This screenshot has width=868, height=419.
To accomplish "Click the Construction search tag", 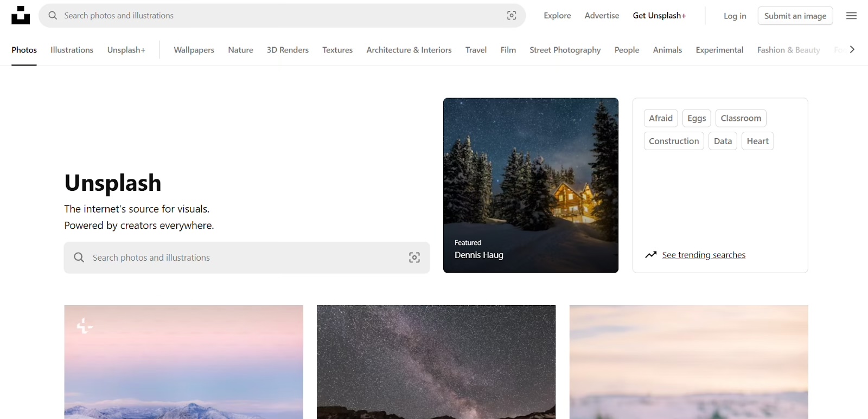I will 674,141.
